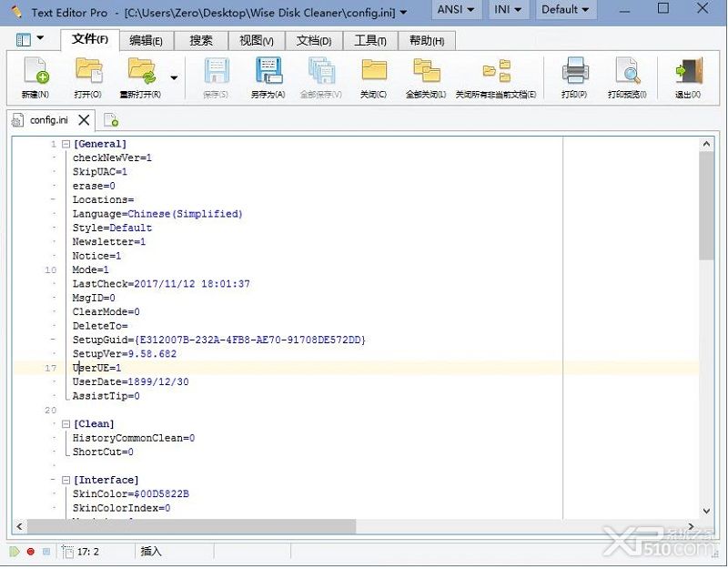728x569 pixels.
Task: Click the new document tab icon
Action: coord(111,120)
